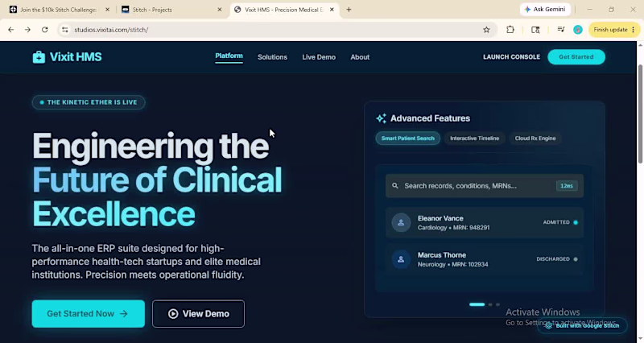Click Marcus Thorne's avatar icon
Image resolution: width=644 pixels, height=343 pixels.
pos(401,259)
